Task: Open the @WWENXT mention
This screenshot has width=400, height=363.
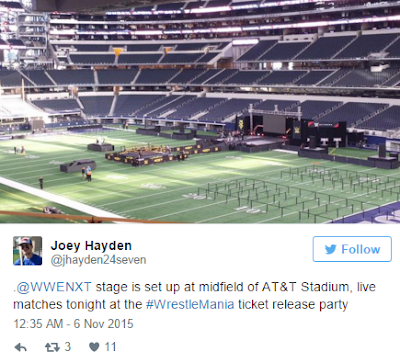Action: pos(54,287)
